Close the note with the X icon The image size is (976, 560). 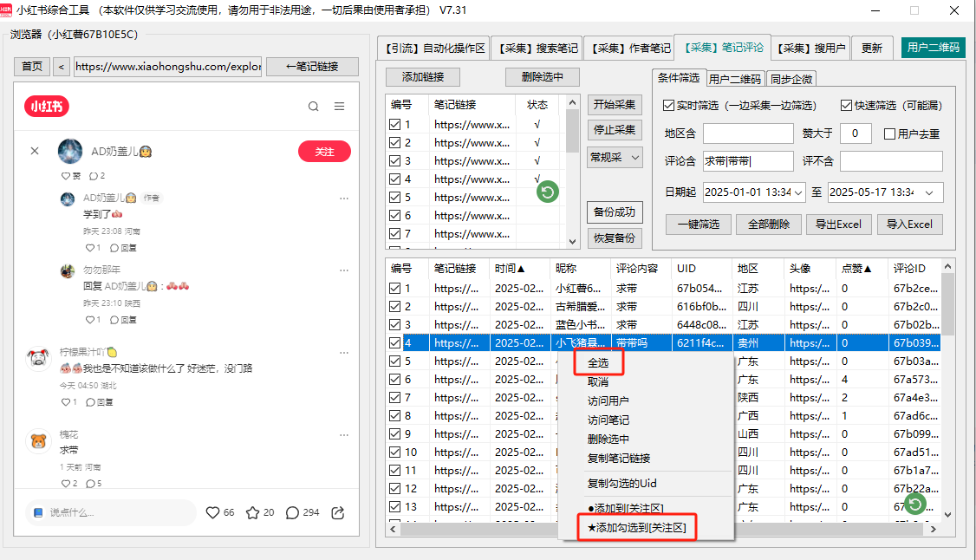click(x=35, y=151)
